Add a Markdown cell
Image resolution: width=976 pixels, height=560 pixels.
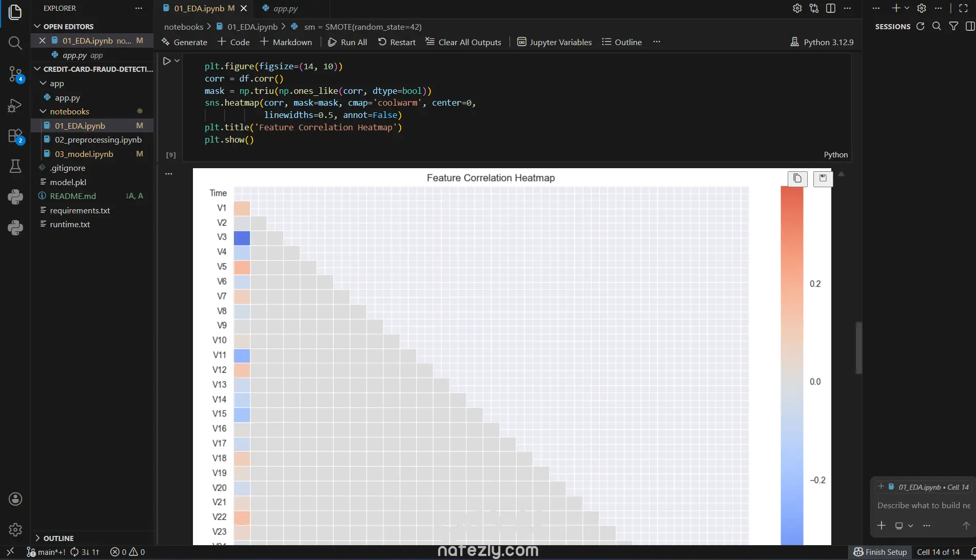[x=286, y=42]
